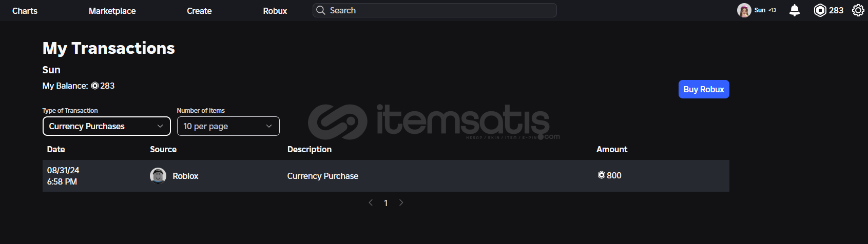This screenshot has height=244, width=868.
Task: Open the Type of Transaction dropdown
Action: click(106, 126)
